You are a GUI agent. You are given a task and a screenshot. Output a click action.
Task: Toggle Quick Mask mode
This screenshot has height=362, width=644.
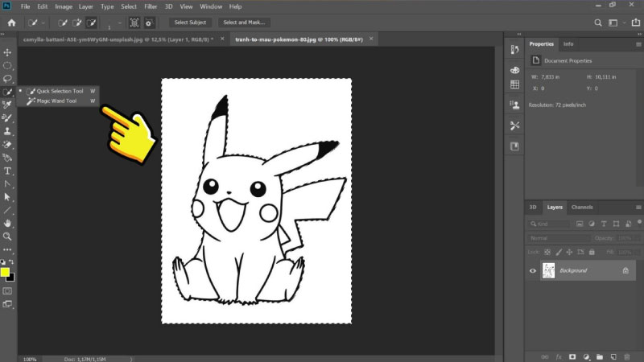7,291
